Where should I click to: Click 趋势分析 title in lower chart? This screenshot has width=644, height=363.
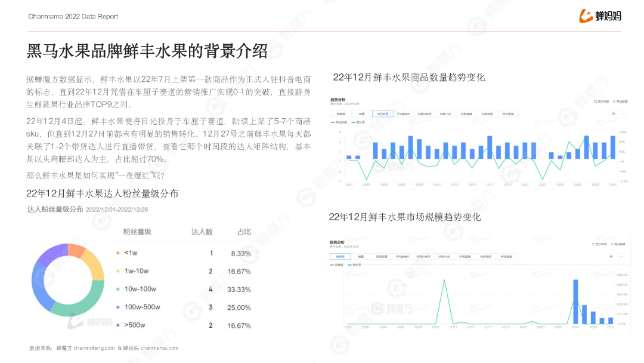(x=337, y=242)
